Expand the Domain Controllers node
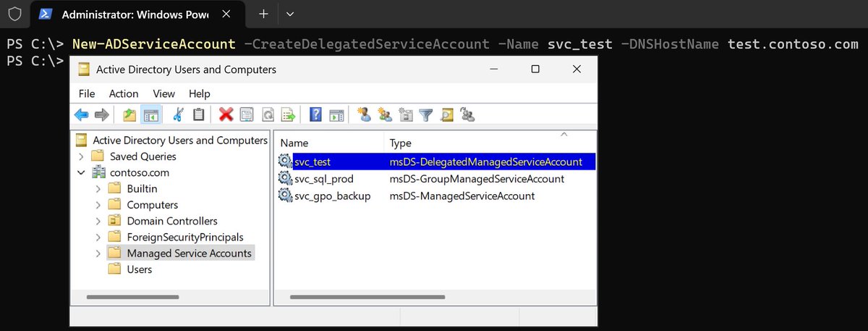This screenshot has height=331, width=868. tap(98, 221)
